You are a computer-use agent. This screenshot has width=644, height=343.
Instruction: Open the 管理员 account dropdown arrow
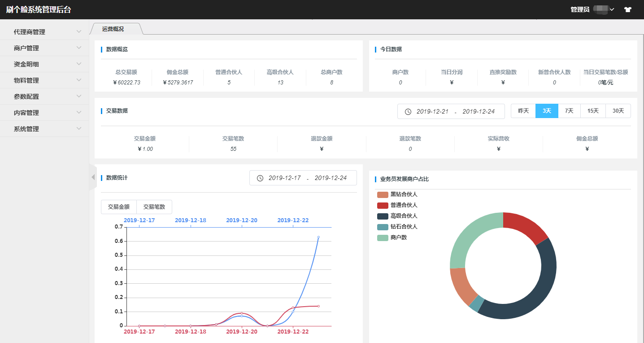pos(612,9)
